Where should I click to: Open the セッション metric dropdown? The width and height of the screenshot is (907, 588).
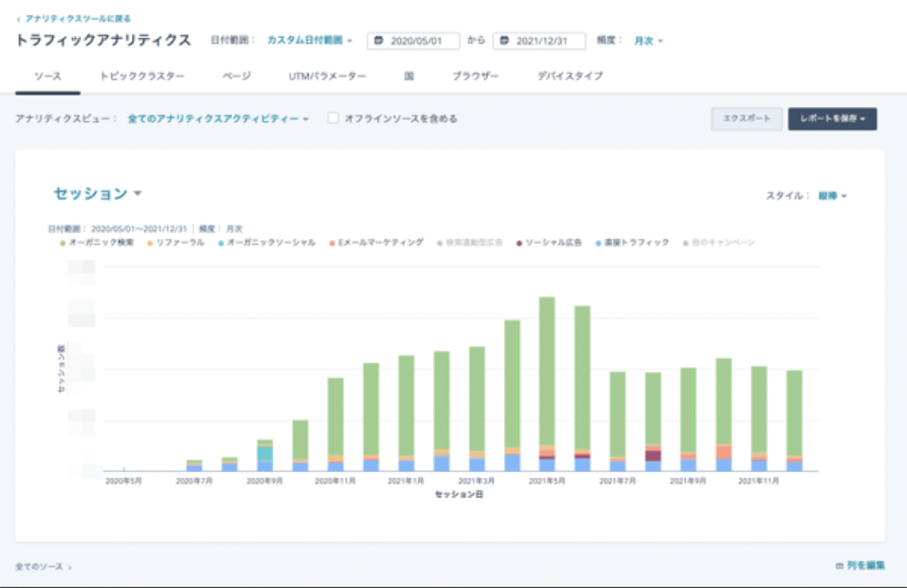pos(97,194)
